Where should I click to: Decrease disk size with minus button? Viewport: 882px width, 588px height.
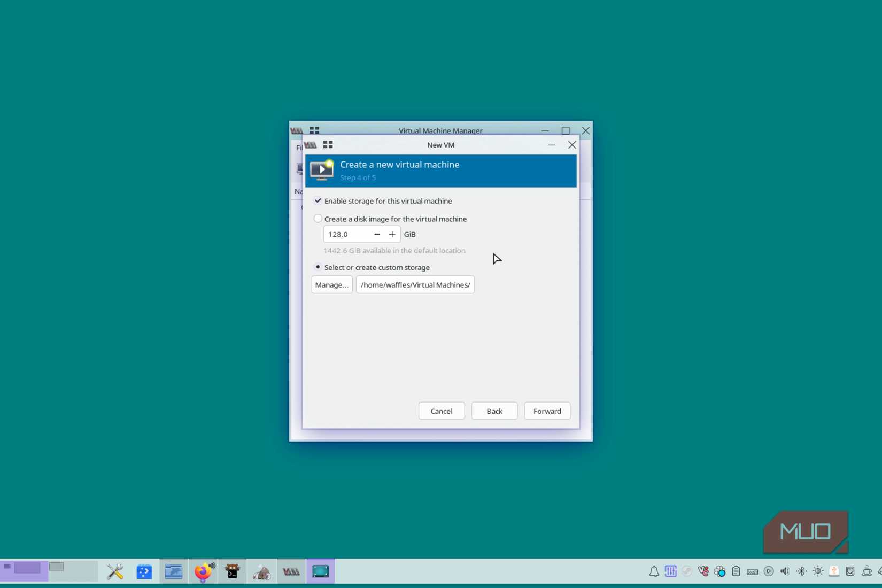(x=377, y=234)
